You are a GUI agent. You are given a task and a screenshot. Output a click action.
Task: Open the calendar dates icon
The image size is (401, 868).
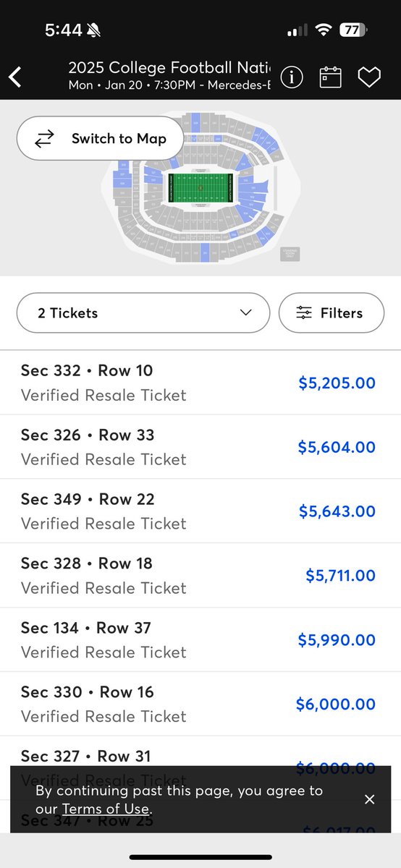coord(331,77)
